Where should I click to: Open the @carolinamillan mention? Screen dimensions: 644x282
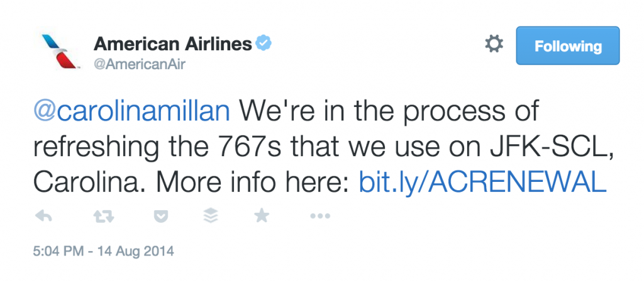131,112
